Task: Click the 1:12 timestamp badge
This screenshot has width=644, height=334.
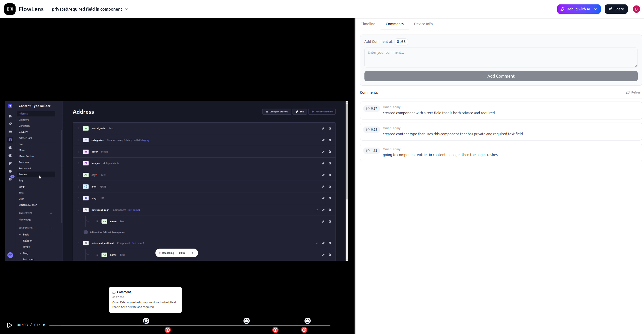Action: pyautogui.click(x=371, y=151)
